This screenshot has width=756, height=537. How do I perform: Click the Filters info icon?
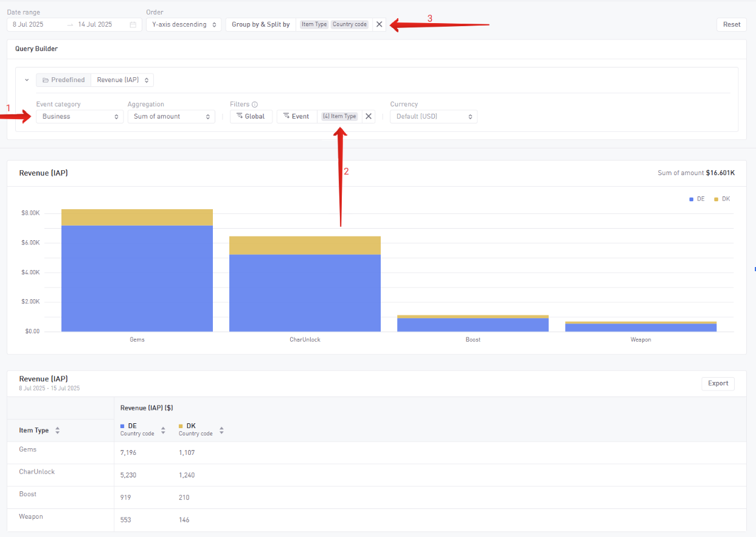point(255,105)
